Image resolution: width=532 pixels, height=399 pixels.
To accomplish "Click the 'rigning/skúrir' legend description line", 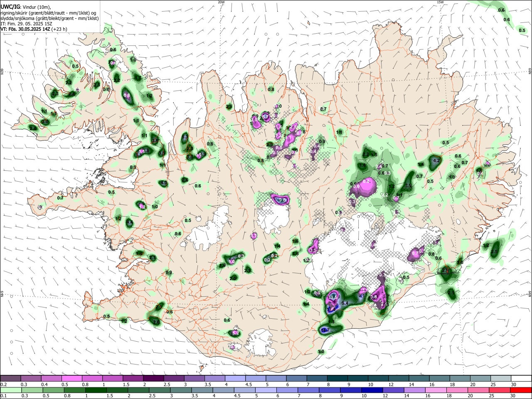I will pyautogui.click(x=48, y=13).
